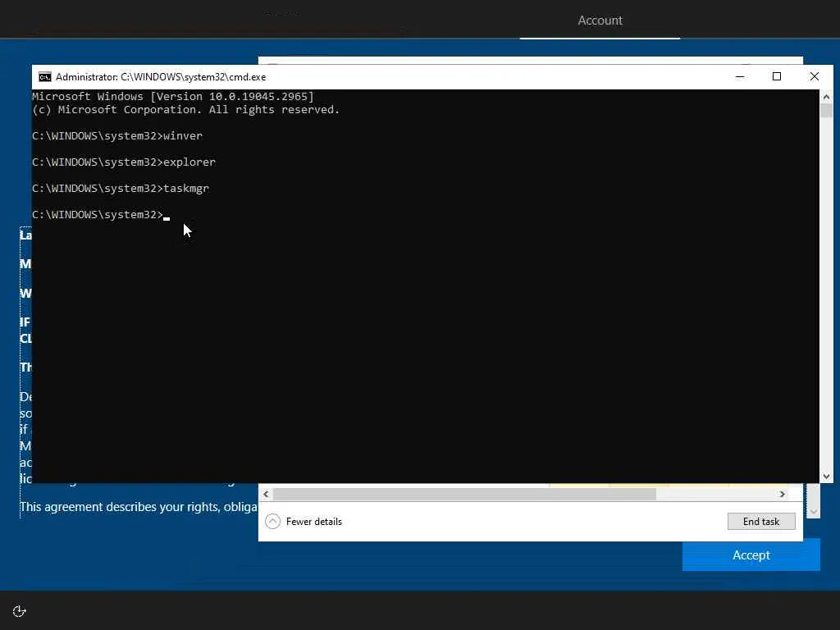
Task: Click End task in Task Manager
Action: point(760,521)
